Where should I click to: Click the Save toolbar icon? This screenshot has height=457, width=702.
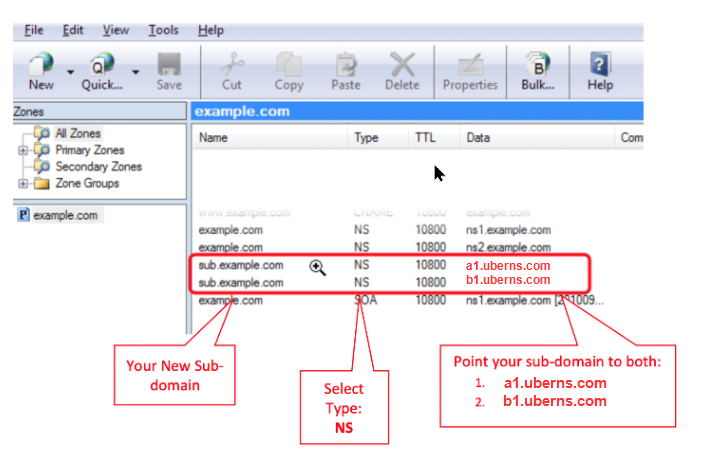click(x=169, y=65)
